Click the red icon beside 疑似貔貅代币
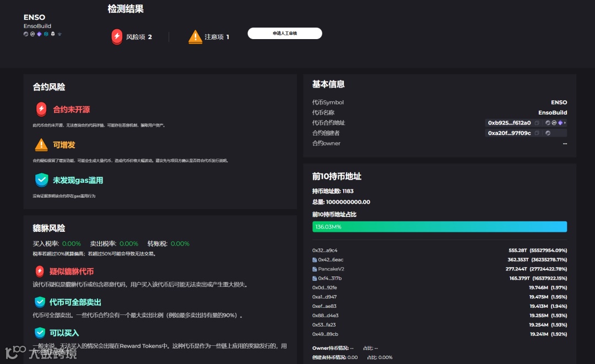The width and height of the screenshot is (595, 364). tap(40, 271)
